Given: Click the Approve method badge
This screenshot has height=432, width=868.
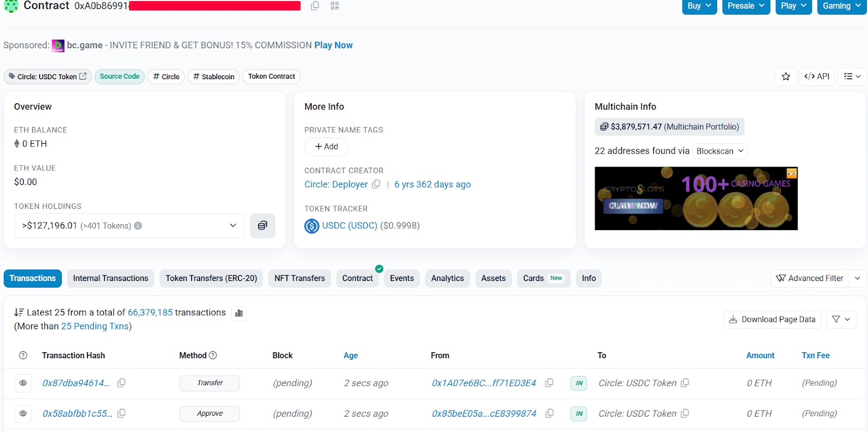Looking at the screenshot, I should pyautogui.click(x=209, y=414).
